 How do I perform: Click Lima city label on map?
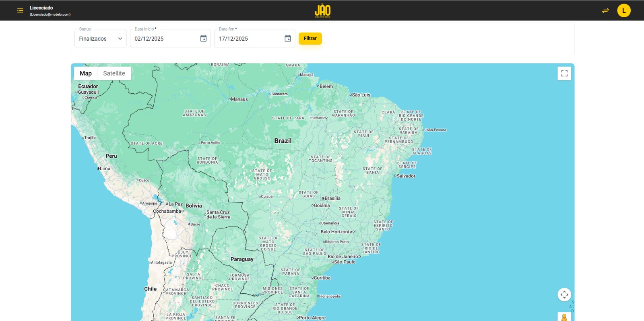pyautogui.click(x=105, y=169)
